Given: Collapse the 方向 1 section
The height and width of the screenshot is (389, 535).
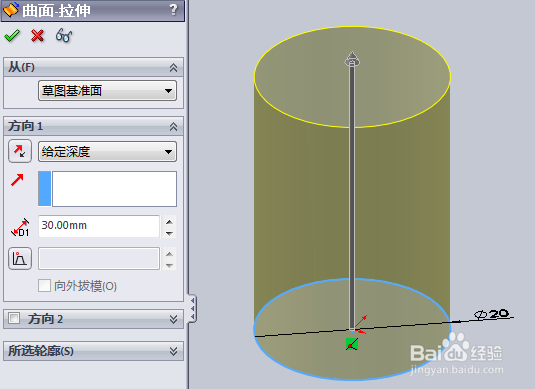Looking at the screenshot, I should (x=173, y=127).
